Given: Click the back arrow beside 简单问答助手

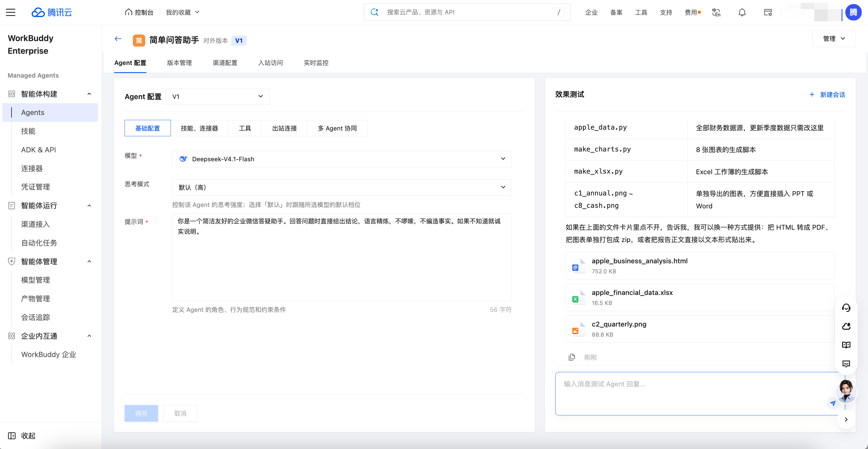Looking at the screenshot, I should pyautogui.click(x=118, y=39).
